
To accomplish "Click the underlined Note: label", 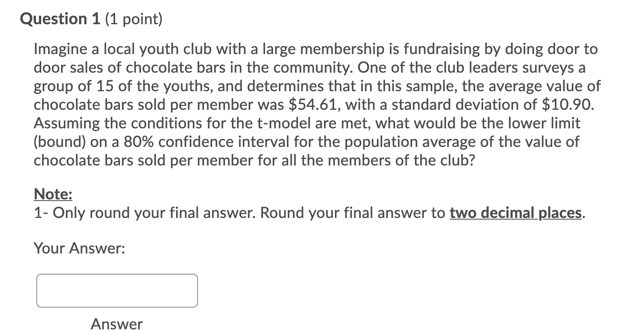I will click(x=53, y=194).
